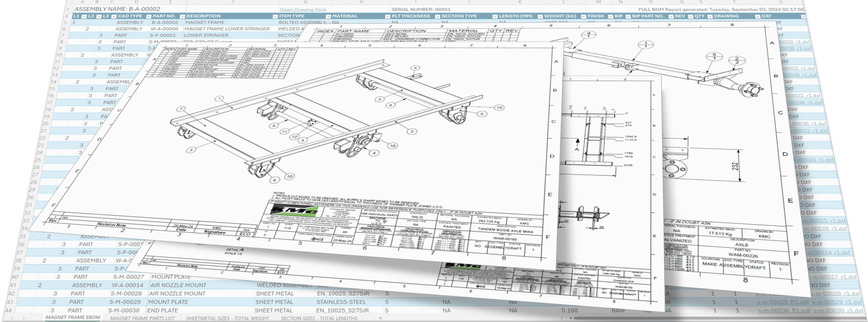
Task: Select part number S-P-00001 cell
Action: point(163,36)
